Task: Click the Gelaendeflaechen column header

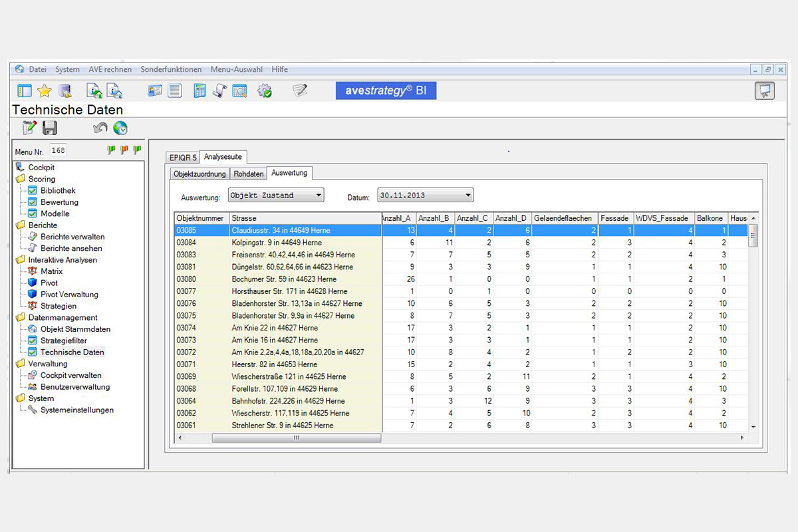Action: [x=565, y=218]
